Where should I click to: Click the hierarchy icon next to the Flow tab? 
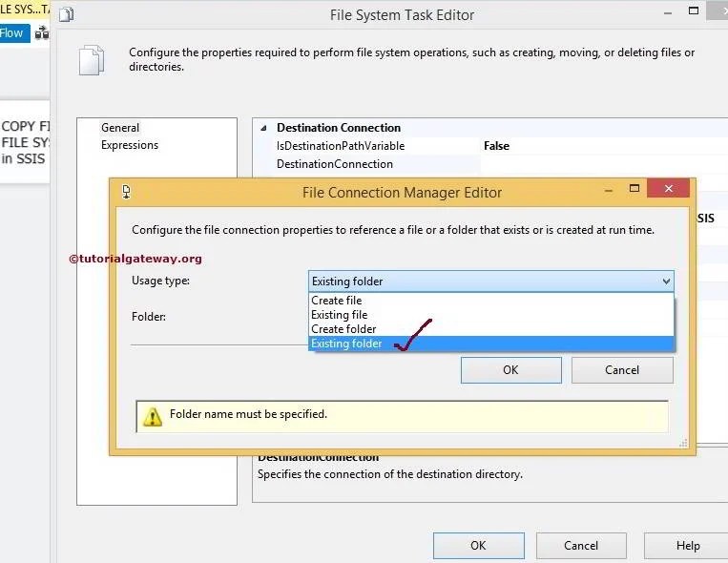pyautogui.click(x=42, y=33)
